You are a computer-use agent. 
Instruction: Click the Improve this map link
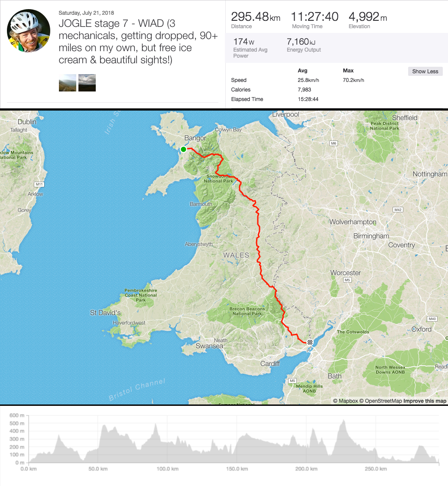point(425,401)
